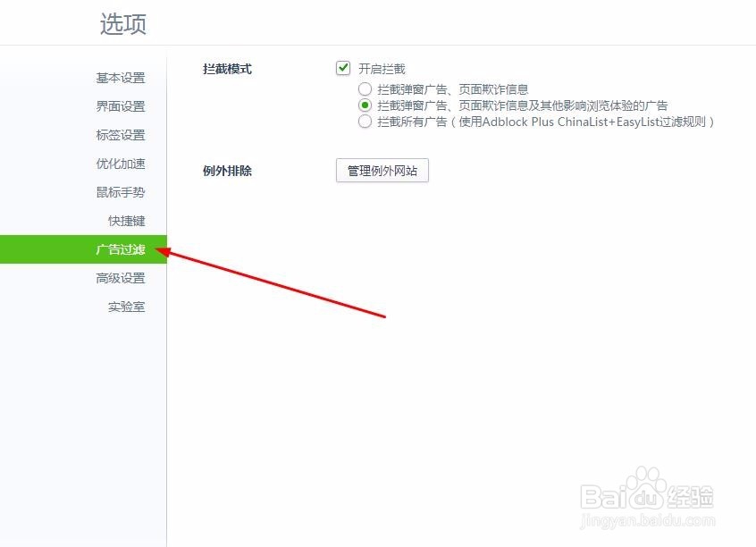Open the 鼠标手势 settings

[121, 192]
